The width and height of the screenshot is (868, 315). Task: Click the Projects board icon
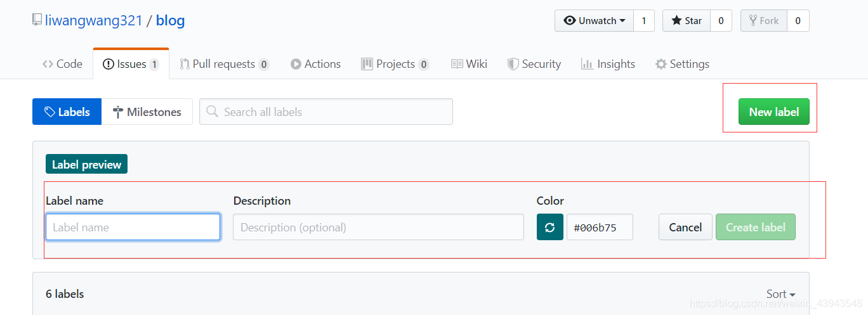click(367, 64)
